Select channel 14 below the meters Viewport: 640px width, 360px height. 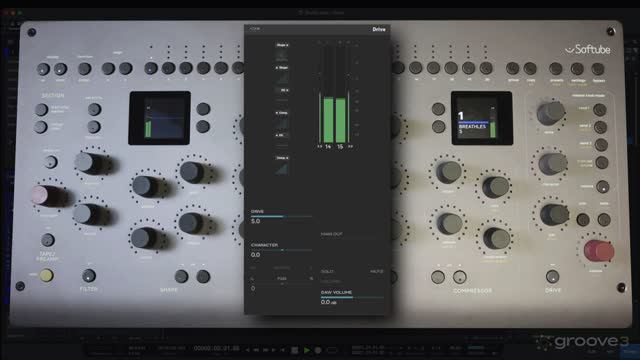point(328,146)
